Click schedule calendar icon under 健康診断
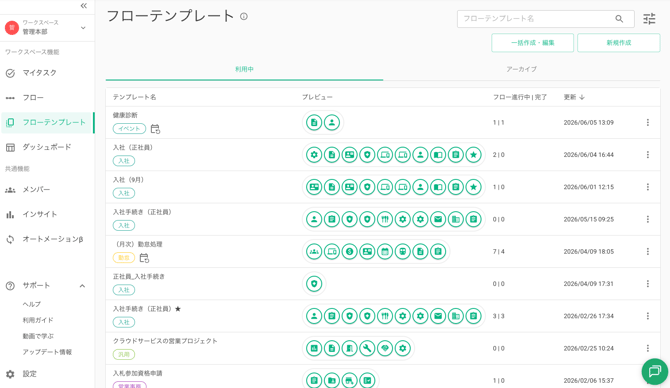 point(155,129)
